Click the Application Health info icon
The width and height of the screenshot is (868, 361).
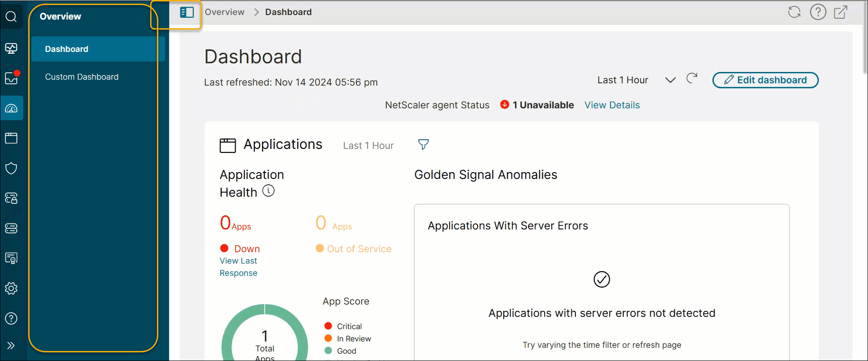268,191
